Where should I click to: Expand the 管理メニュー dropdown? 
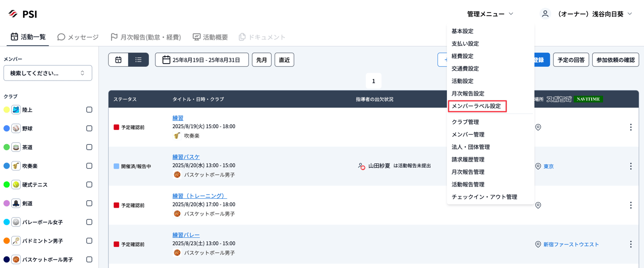tap(490, 14)
